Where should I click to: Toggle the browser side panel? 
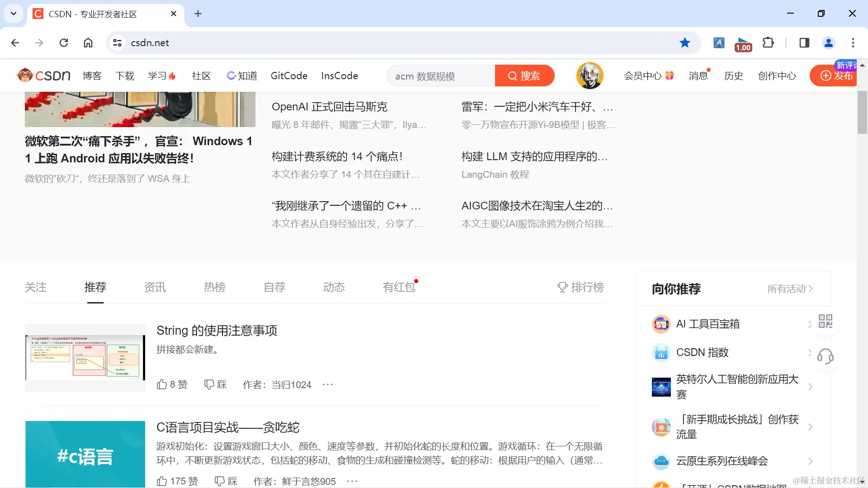(804, 43)
